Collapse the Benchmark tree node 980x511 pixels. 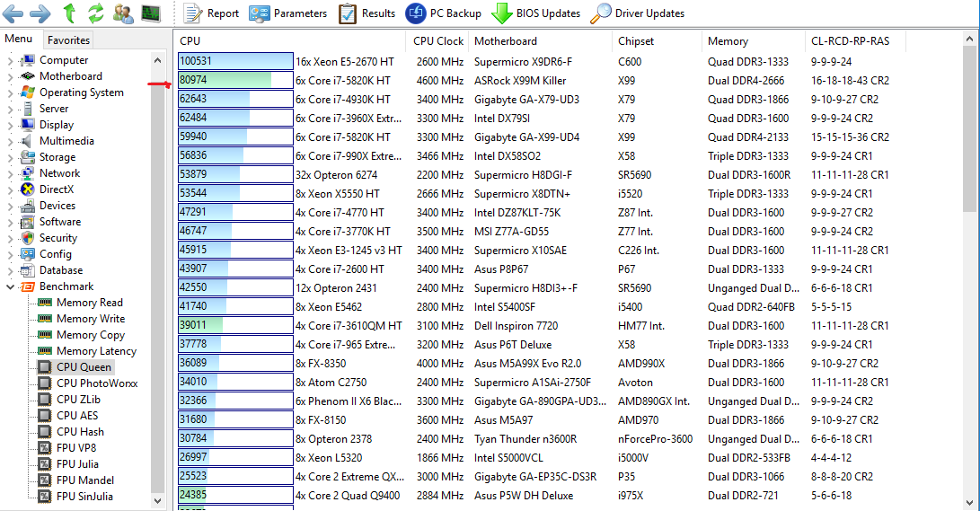tap(10, 286)
